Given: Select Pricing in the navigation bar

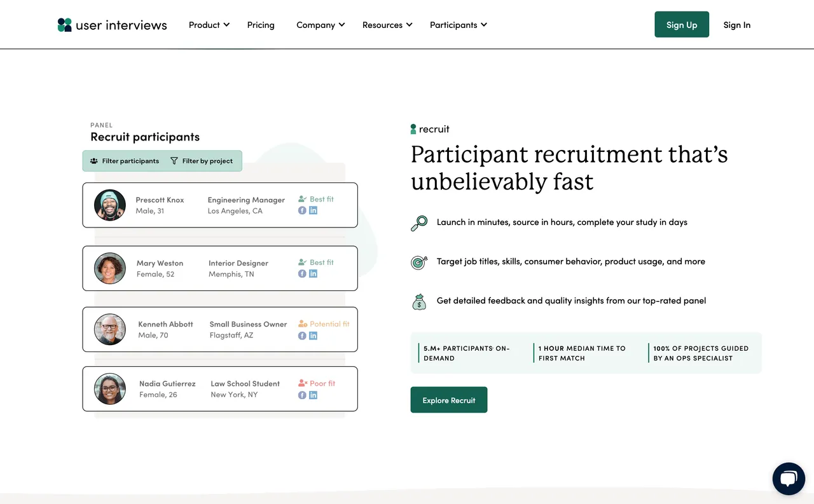Looking at the screenshot, I should (261, 25).
